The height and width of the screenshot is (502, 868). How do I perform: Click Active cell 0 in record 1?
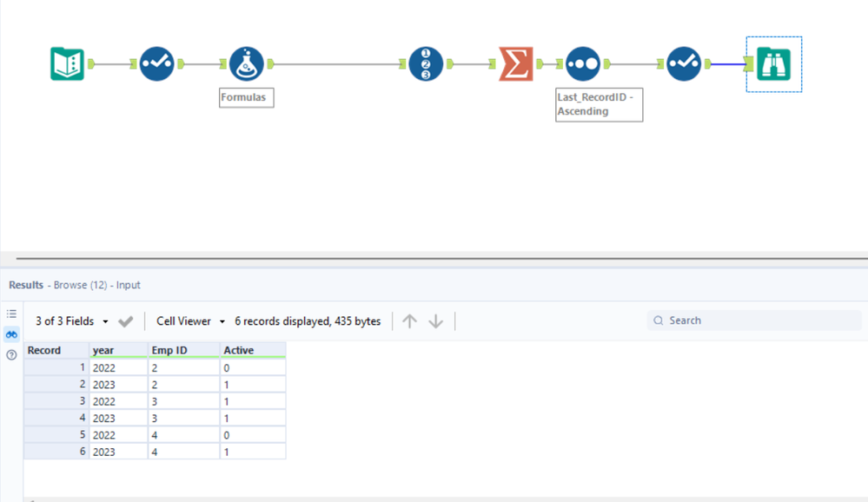253,367
